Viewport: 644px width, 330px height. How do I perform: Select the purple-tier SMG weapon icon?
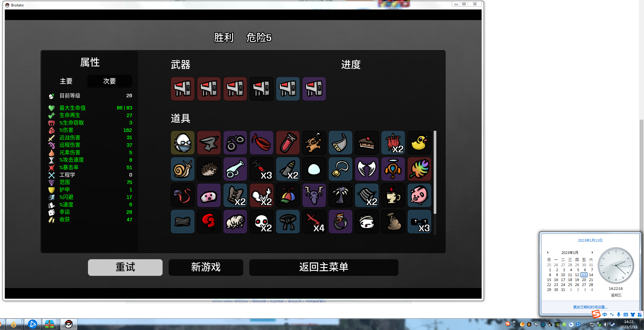pyautogui.click(x=314, y=89)
